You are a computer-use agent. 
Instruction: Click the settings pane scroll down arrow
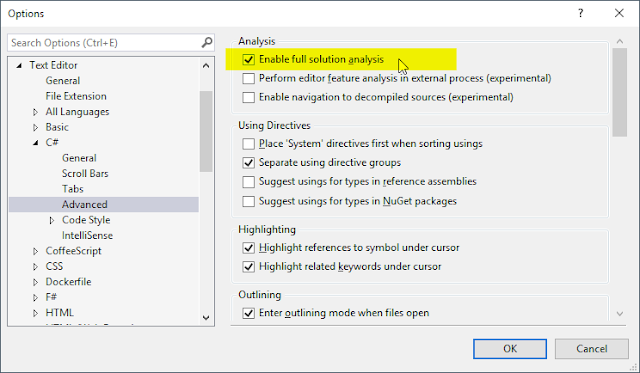tap(620, 313)
